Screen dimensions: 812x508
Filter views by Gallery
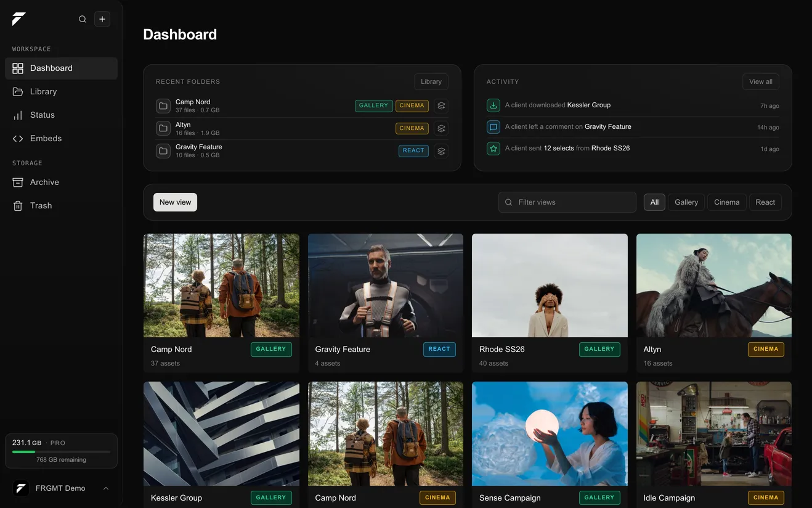pos(686,202)
